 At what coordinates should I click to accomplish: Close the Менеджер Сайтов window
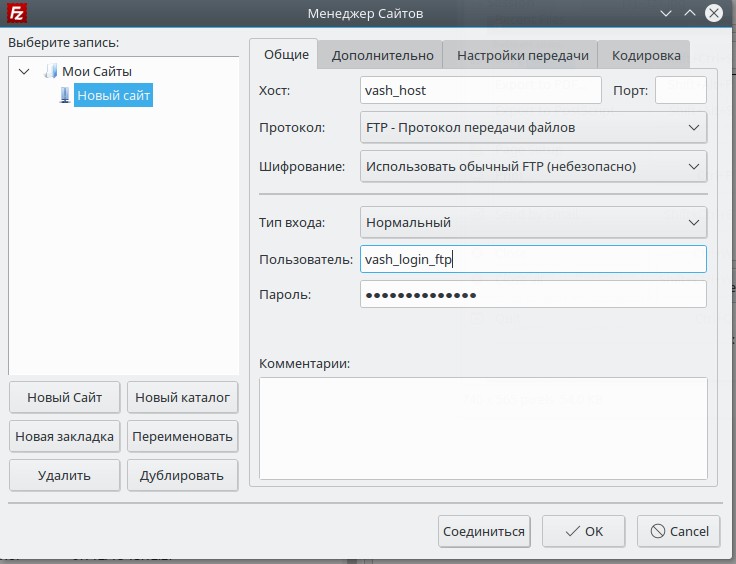713,13
